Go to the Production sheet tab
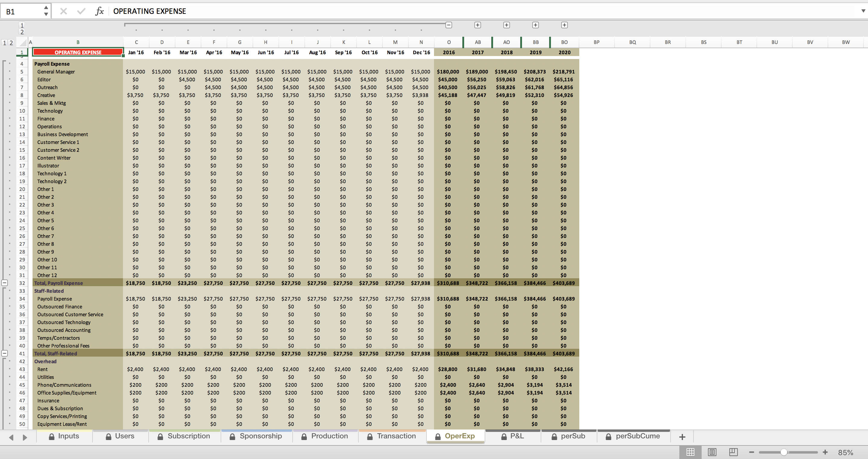 [x=325, y=436]
